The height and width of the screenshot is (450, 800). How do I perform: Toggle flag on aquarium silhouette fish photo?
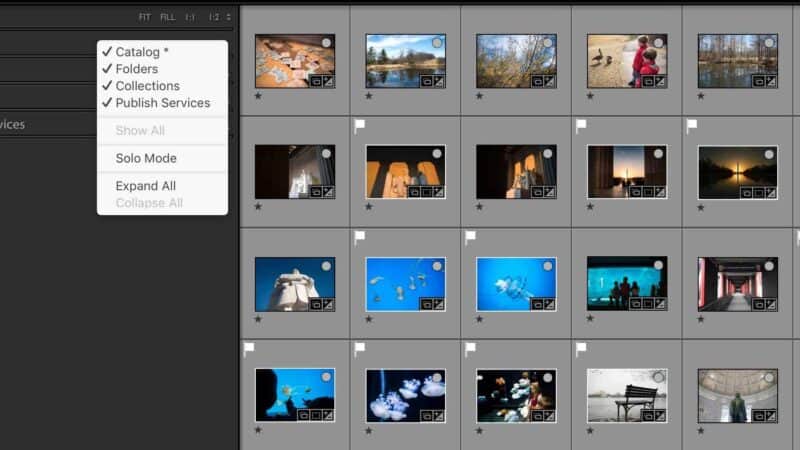(249, 349)
